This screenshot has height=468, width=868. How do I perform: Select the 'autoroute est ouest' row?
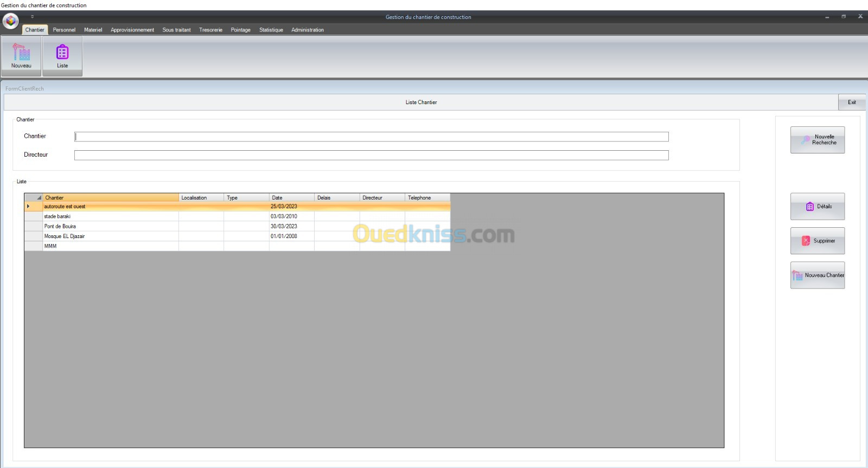237,207
